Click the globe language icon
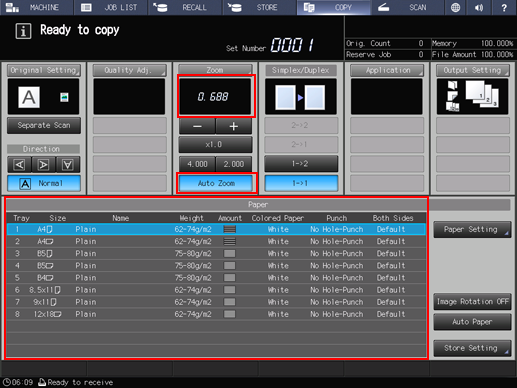 [455, 7]
